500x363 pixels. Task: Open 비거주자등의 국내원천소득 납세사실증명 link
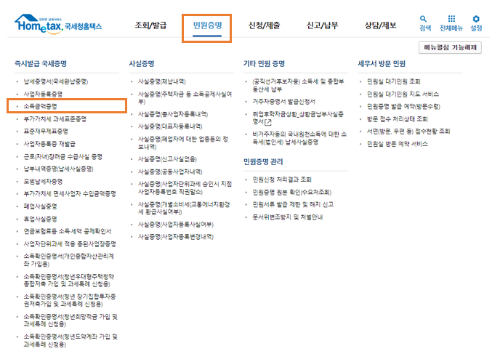[x=299, y=138]
